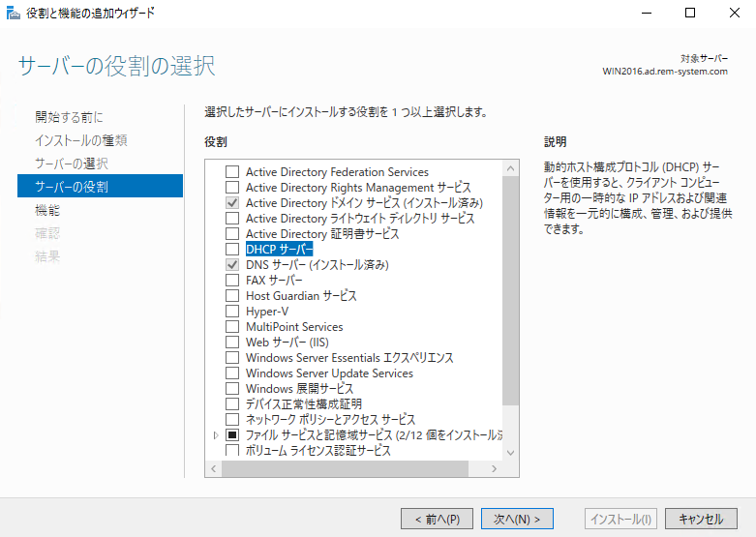The image size is (756, 537).
Task: Check the MultiPoint Services checkbox
Action: (232, 326)
